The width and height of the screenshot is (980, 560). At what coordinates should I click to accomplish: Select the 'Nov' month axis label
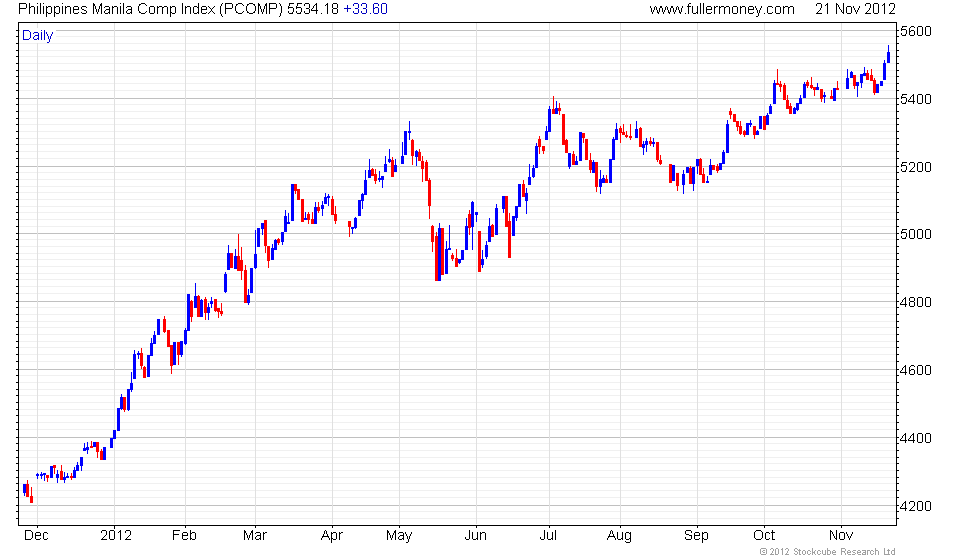tap(841, 536)
